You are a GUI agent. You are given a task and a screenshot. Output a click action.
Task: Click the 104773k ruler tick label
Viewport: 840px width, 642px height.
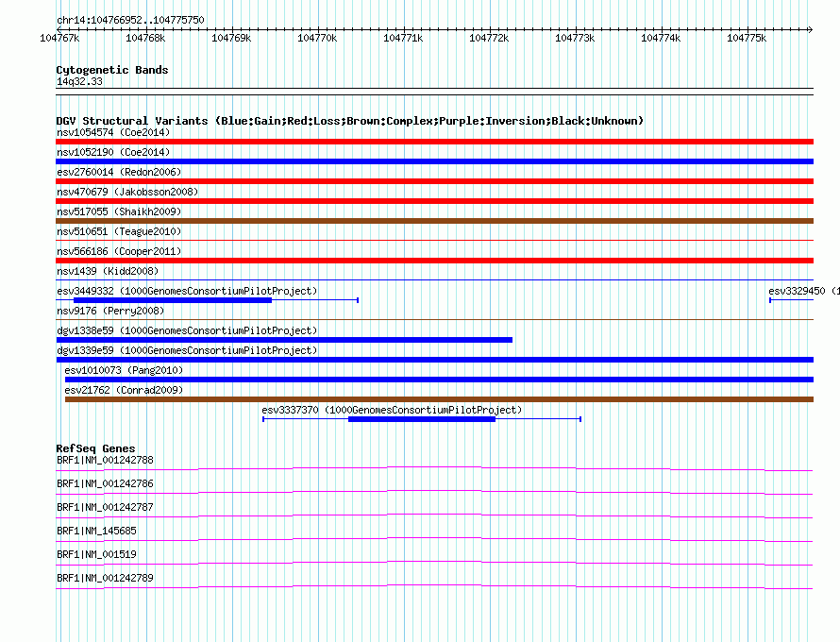click(x=575, y=38)
